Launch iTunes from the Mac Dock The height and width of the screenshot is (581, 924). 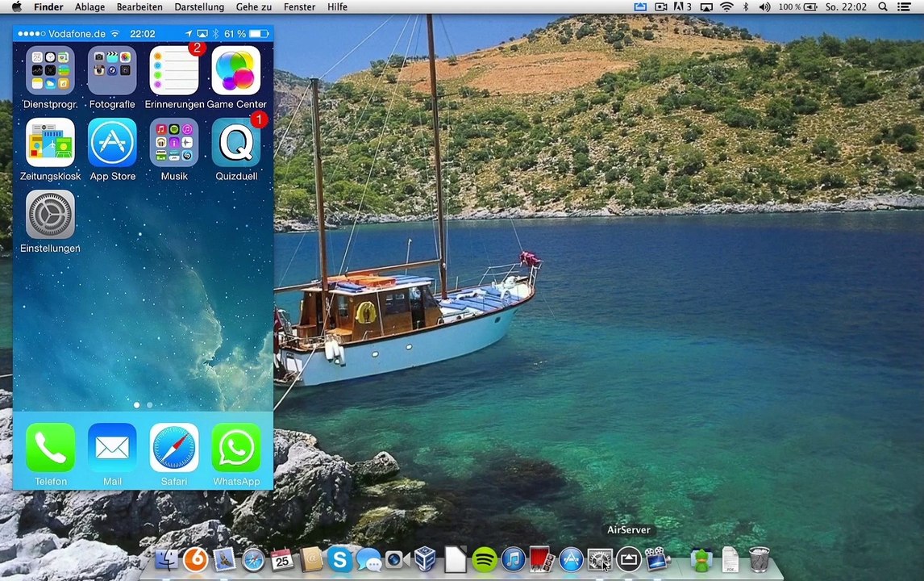(x=514, y=559)
